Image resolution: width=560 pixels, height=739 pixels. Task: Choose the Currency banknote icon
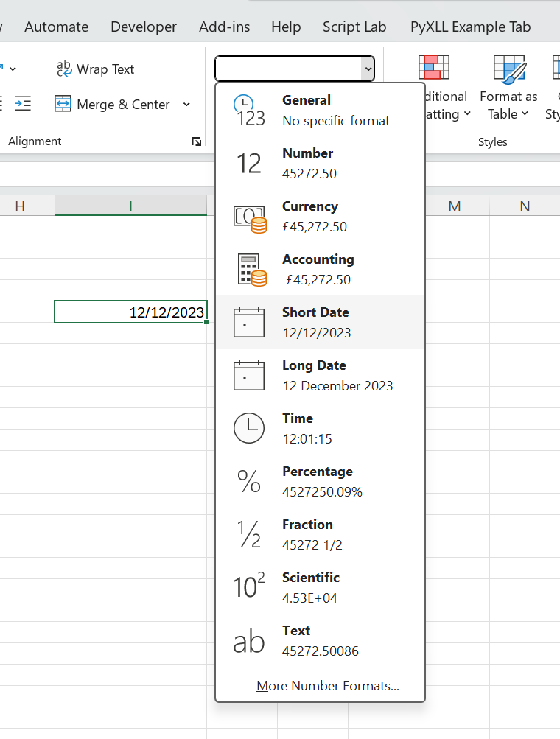(249, 217)
